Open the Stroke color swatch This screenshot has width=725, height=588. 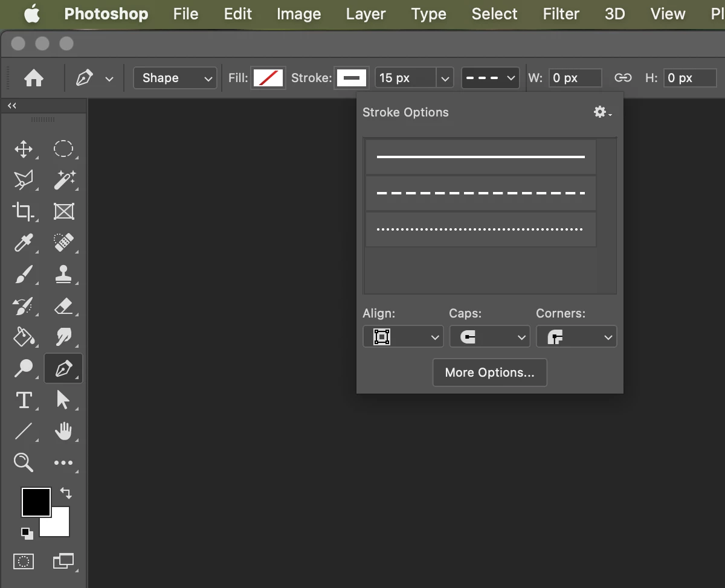pyautogui.click(x=352, y=78)
